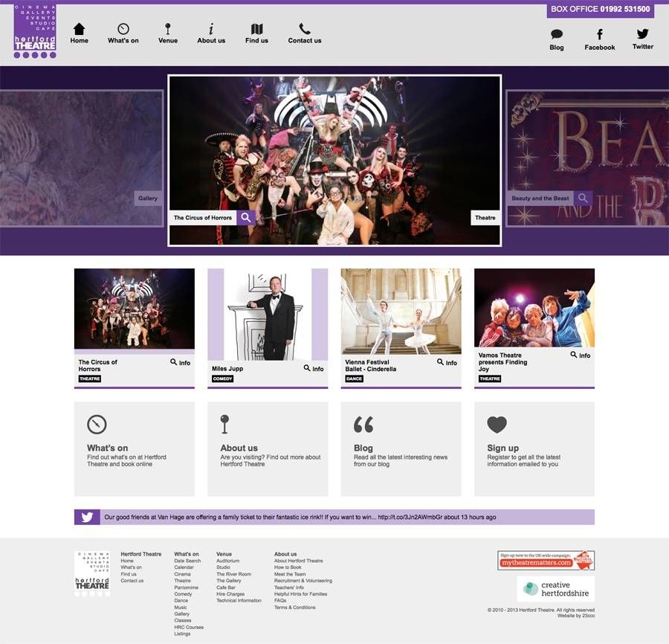Image resolution: width=669 pixels, height=644 pixels.
Task: Click the THEATRE tag under Vamos Theatre
Action: (490, 379)
